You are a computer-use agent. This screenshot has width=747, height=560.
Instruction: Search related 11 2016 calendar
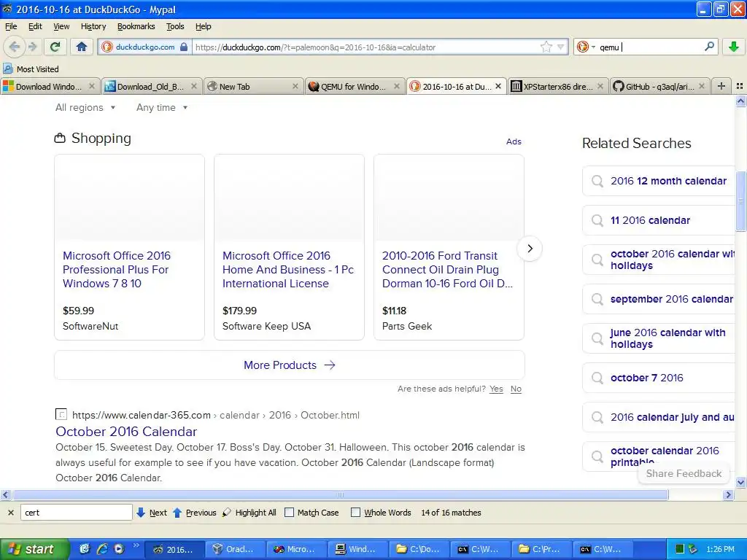point(650,220)
